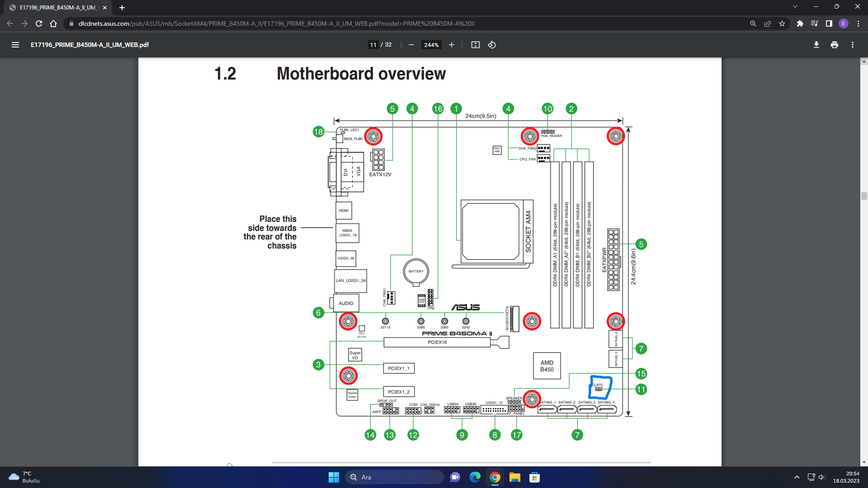The height and width of the screenshot is (488, 868).
Task: Click the EATXPWR connector label
Action: click(604, 260)
